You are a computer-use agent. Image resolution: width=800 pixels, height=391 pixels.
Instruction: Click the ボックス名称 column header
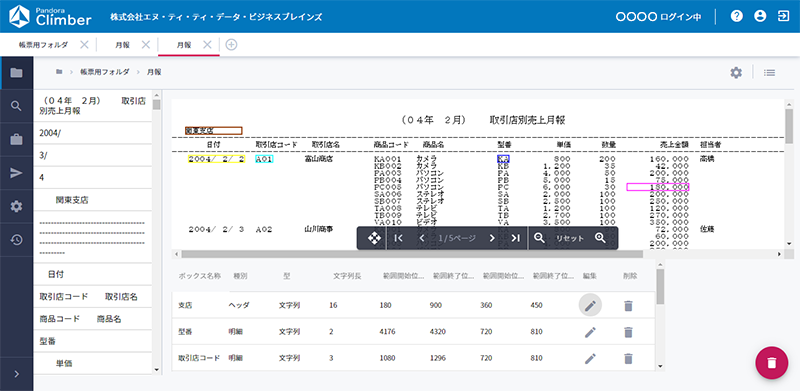pyautogui.click(x=199, y=276)
